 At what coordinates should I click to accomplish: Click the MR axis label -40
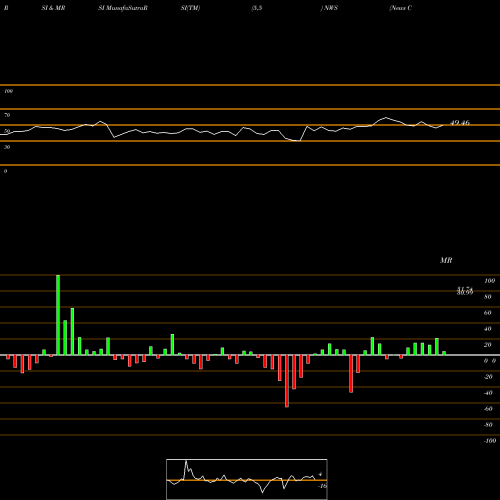[x=488, y=393]
